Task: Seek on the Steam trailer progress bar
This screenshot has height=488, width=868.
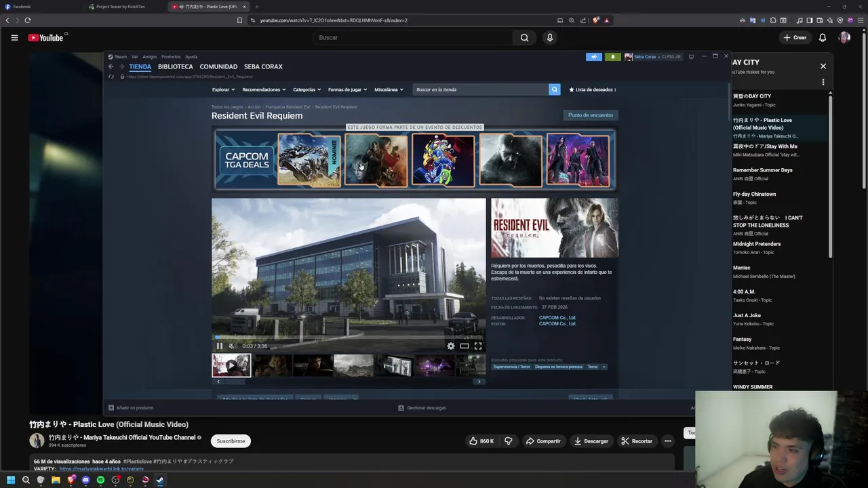Action: 349,337
